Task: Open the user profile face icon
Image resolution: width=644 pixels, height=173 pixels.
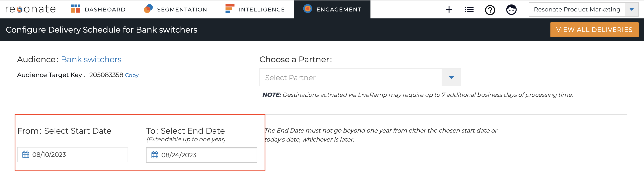Action: tap(511, 10)
